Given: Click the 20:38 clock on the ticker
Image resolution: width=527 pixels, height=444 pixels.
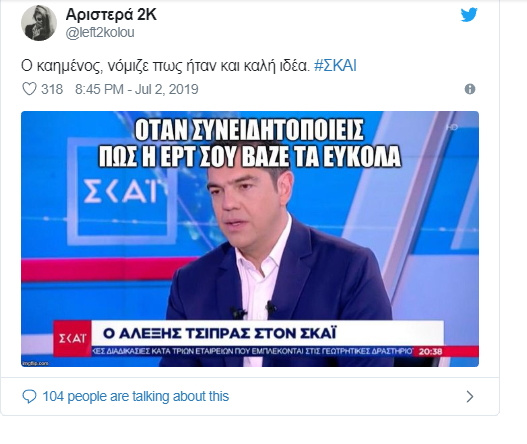Looking at the screenshot, I should 430,352.
